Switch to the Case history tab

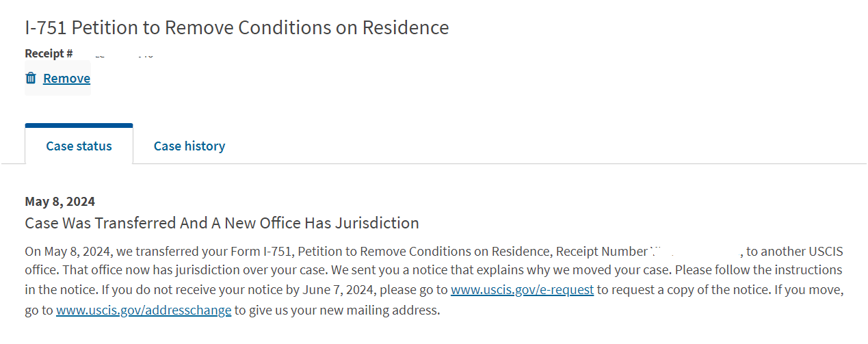click(189, 146)
